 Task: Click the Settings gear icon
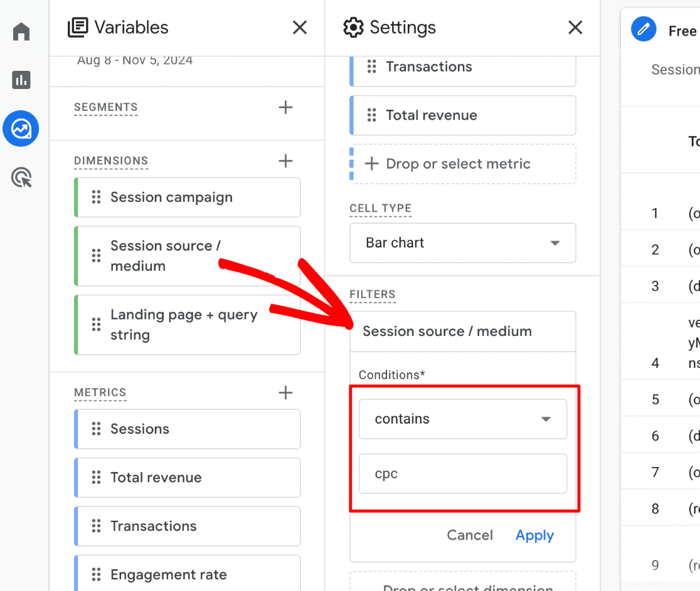(354, 27)
